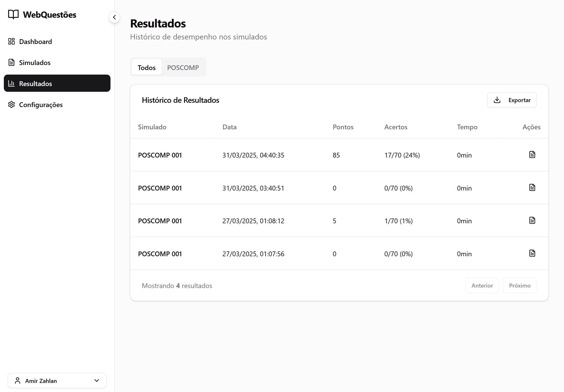564x392 pixels.
Task: Switch to the POSCOMP tab
Action: click(x=183, y=67)
